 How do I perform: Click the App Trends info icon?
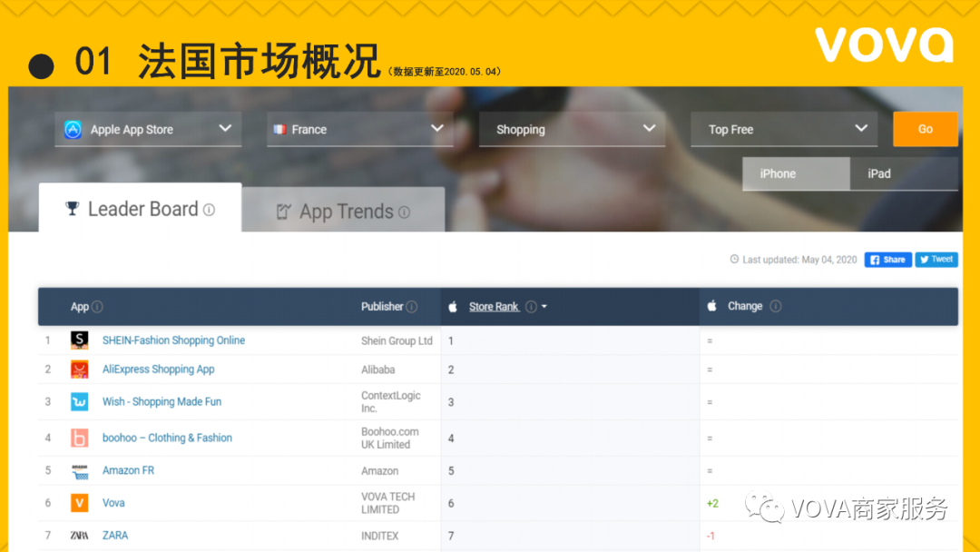tap(405, 212)
